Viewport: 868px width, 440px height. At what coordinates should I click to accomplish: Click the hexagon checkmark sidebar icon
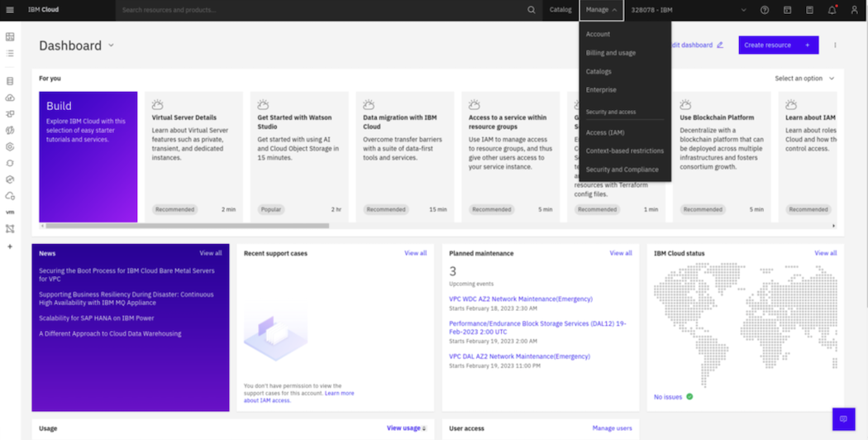(10, 179)
